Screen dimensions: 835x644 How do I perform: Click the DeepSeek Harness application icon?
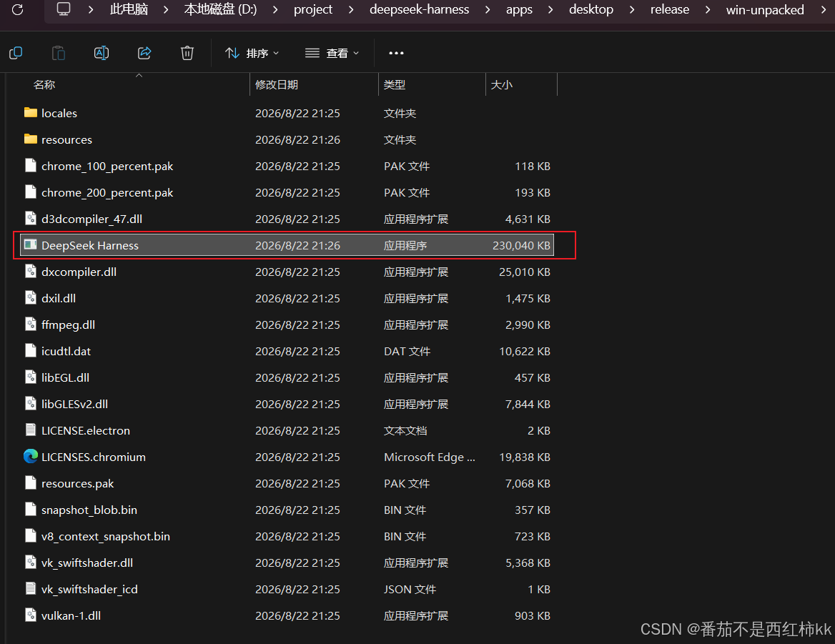coord(31,245)
